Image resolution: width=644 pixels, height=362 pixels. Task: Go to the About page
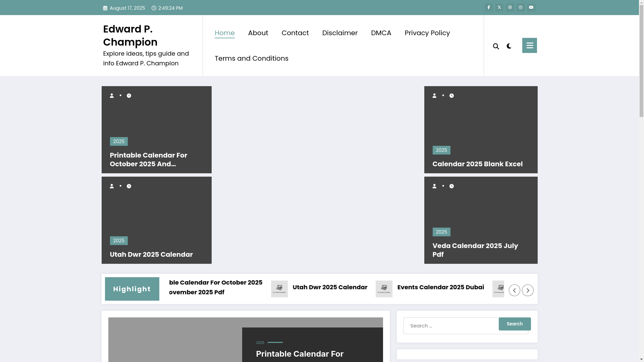click(x=258, y=33)
